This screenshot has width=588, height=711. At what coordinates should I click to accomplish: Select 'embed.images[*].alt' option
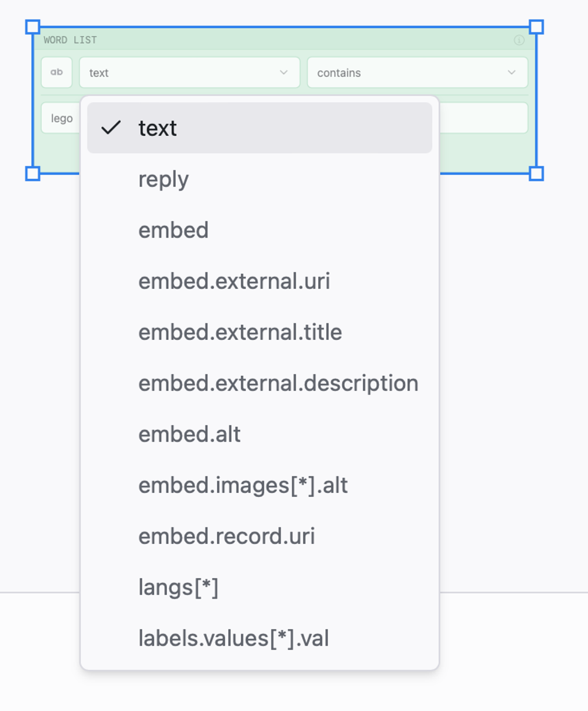259,485
